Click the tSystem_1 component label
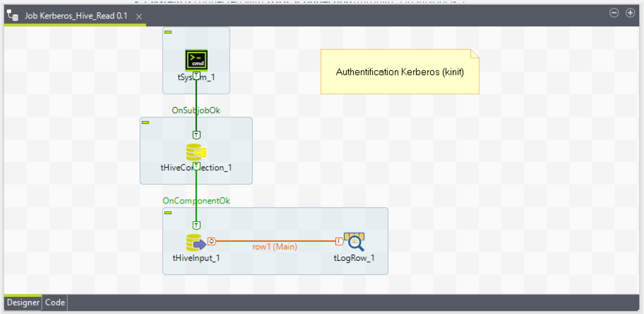This screenshot has width=644, height=314. (196, 77)
